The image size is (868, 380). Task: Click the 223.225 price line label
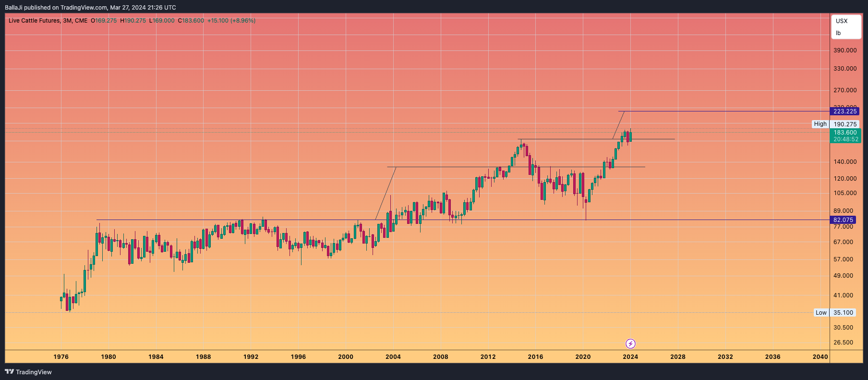(845, 111)
